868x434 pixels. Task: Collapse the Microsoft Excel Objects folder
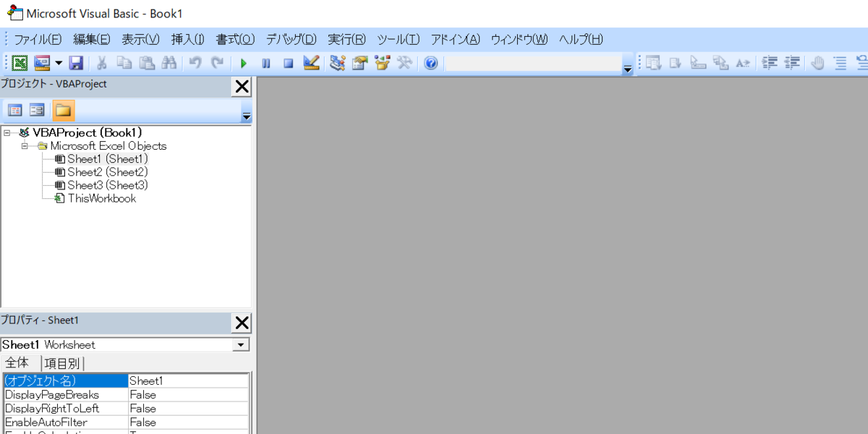(x=25, y=145)
